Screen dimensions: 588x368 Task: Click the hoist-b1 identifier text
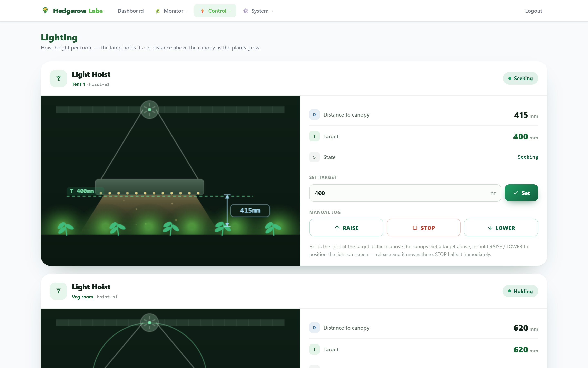tap(107, 297)
